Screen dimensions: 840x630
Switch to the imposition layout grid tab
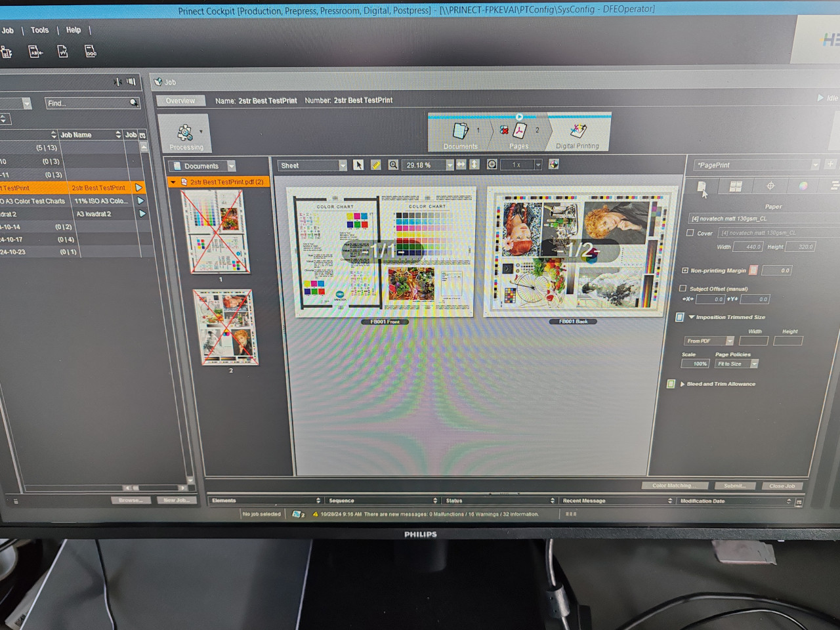(736, 186)
